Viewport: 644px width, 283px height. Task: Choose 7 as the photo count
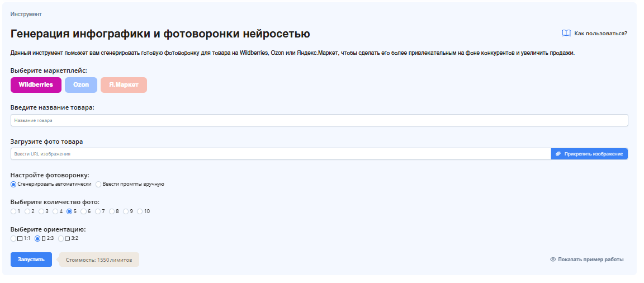98,211
